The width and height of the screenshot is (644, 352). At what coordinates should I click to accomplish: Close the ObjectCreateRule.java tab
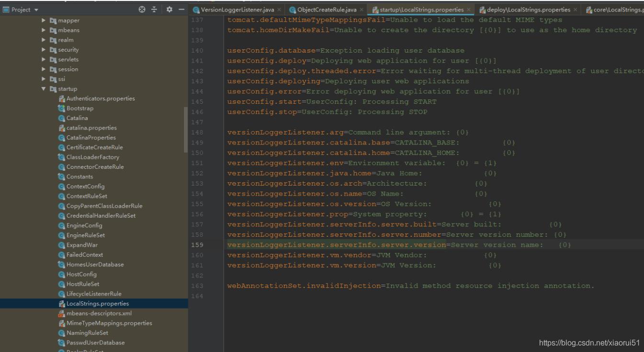click(361, 10)
